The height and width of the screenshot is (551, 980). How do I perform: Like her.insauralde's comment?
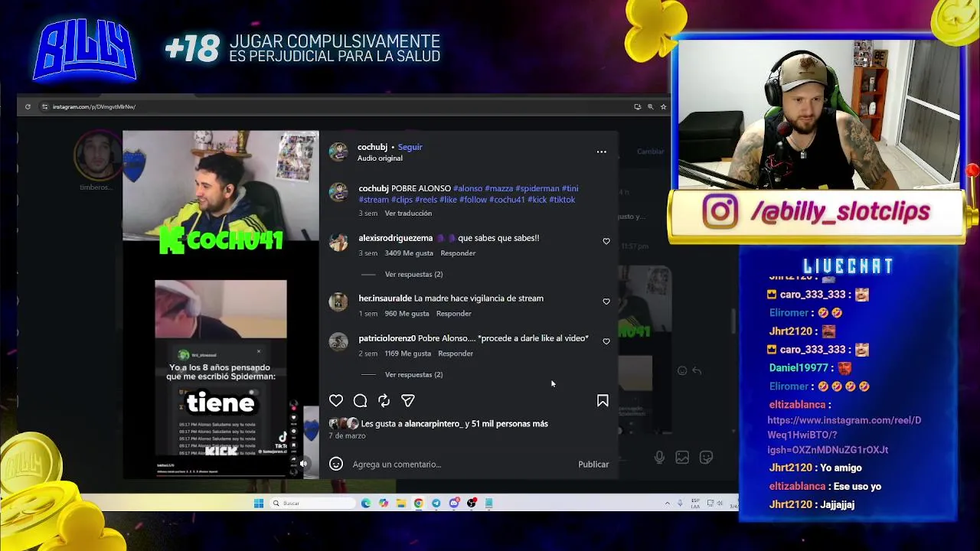click(x=606, y=302)
